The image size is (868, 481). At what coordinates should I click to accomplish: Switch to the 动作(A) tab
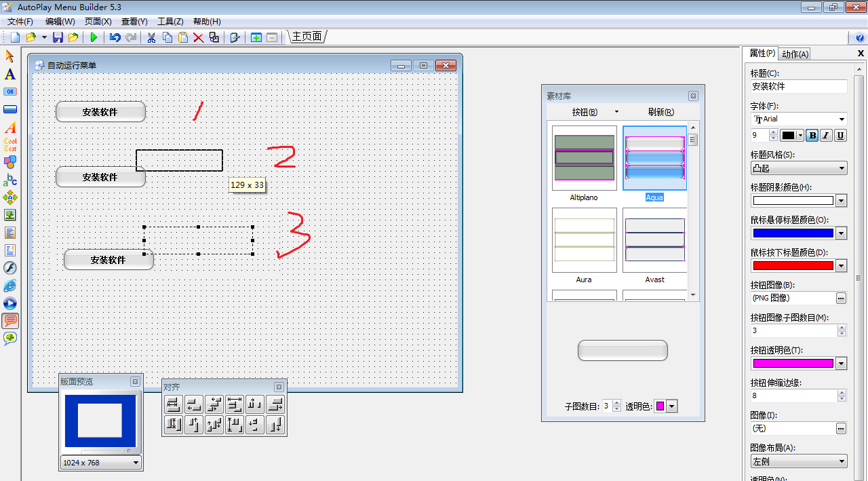coord(795,54)
